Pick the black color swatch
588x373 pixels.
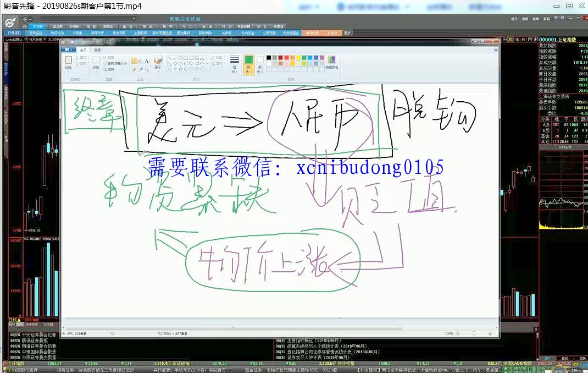(269, 57)
